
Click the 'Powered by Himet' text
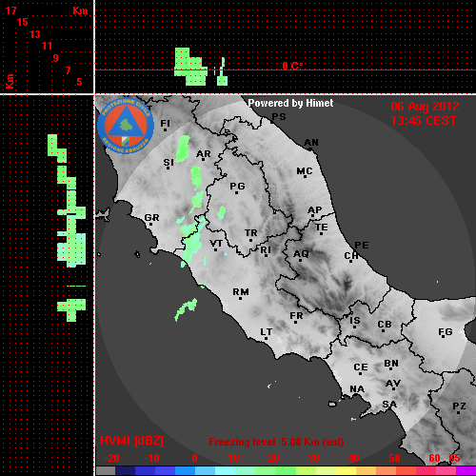[x=290, y=103]
